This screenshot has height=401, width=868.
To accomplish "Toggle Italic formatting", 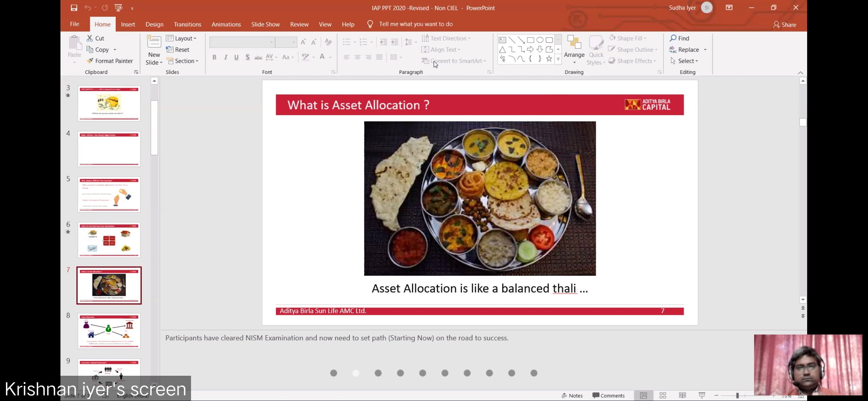I will [226, 57].
